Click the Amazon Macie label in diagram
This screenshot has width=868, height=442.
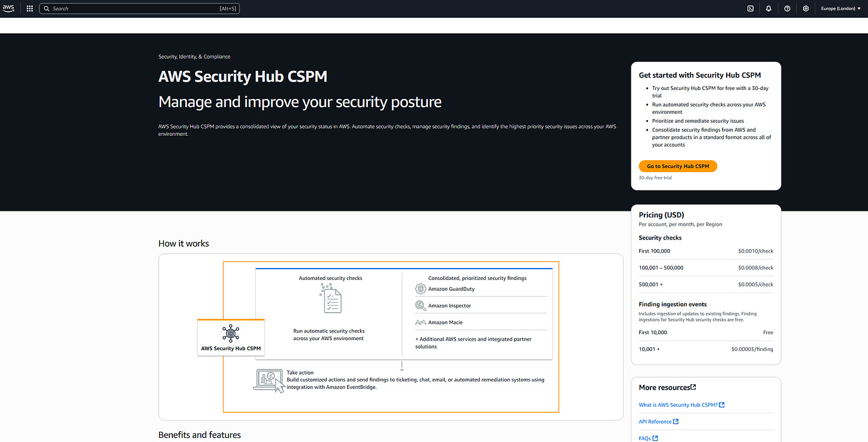[x=445, y=322]
